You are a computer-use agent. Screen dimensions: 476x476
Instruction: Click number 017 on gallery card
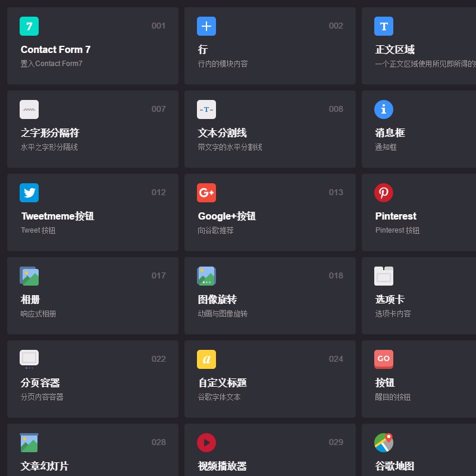tap(158, 275)
